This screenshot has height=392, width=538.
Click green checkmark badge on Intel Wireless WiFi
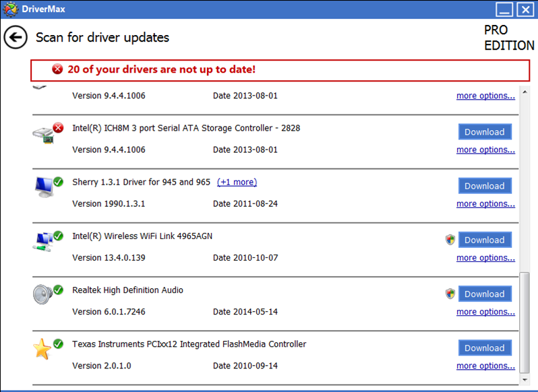pos(59,236)
